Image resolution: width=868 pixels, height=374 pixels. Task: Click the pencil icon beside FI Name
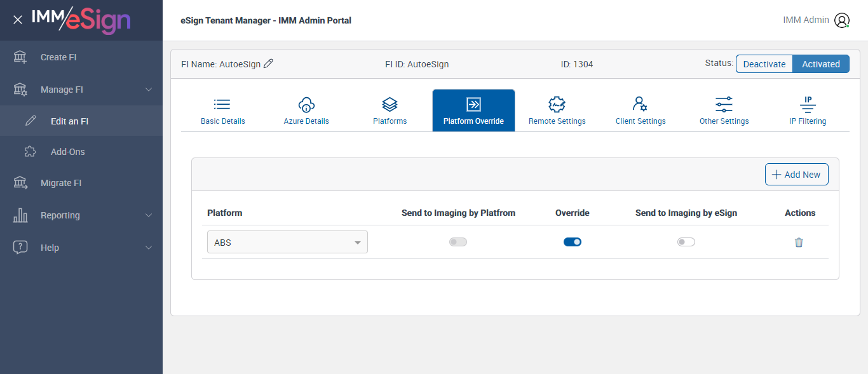(268, 63)
